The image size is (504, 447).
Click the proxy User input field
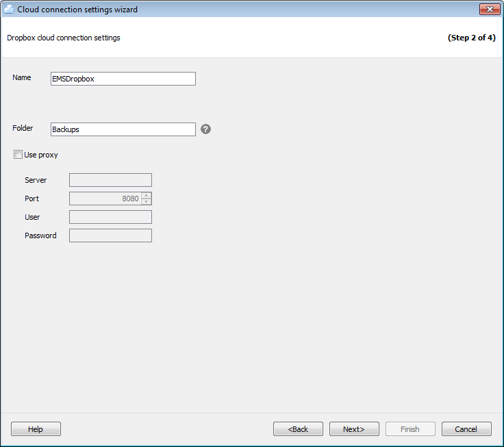coord(110,217)
